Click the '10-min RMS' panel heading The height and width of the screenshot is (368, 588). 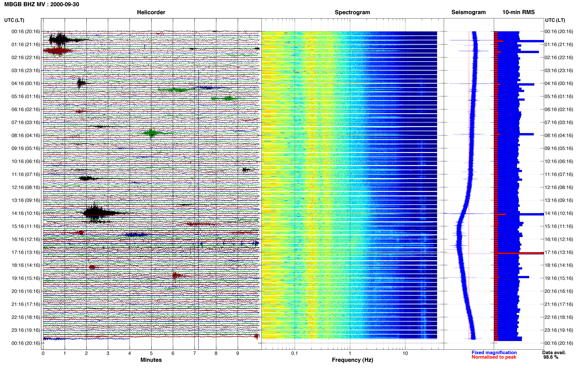pos(518,12)
